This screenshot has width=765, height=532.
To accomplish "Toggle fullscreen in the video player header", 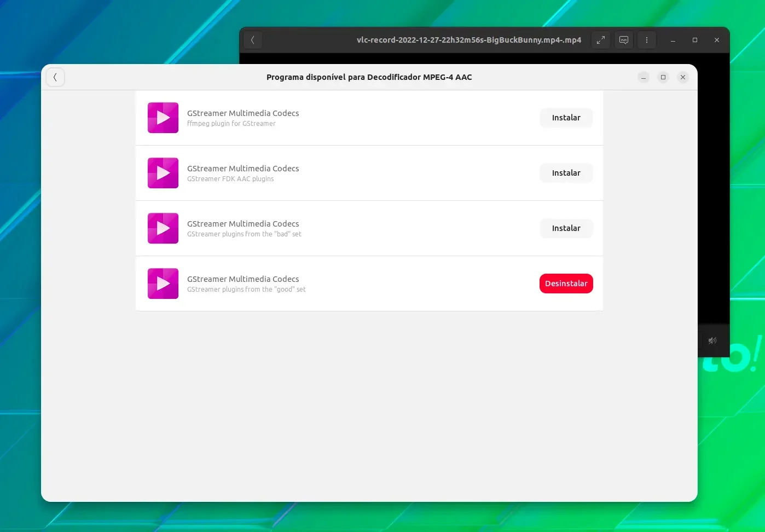I will pos(601,40).
